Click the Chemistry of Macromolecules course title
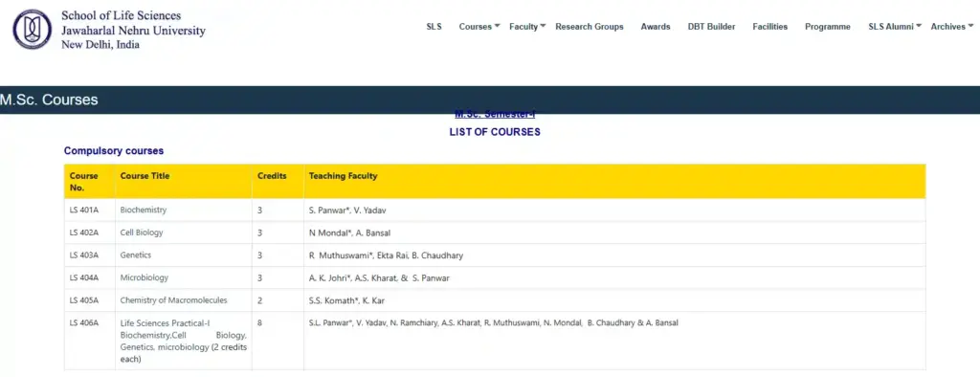Viewport: 980px width, 377px height. point(174,300)
